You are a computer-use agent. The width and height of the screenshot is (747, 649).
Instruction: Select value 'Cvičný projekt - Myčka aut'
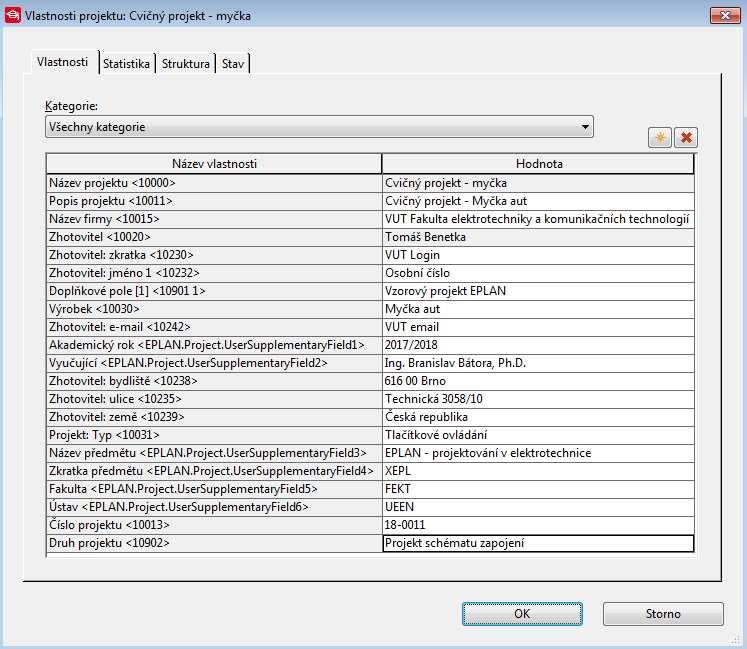pyautogui.click(x=538, y=201)
